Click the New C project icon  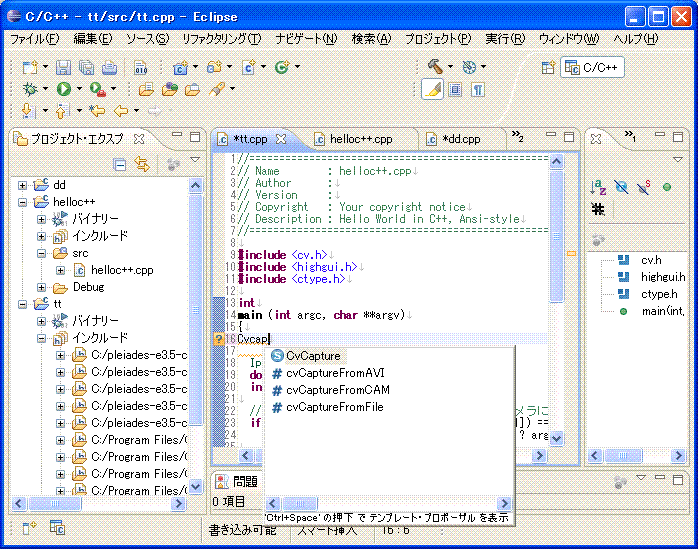[x=180, y=67]
